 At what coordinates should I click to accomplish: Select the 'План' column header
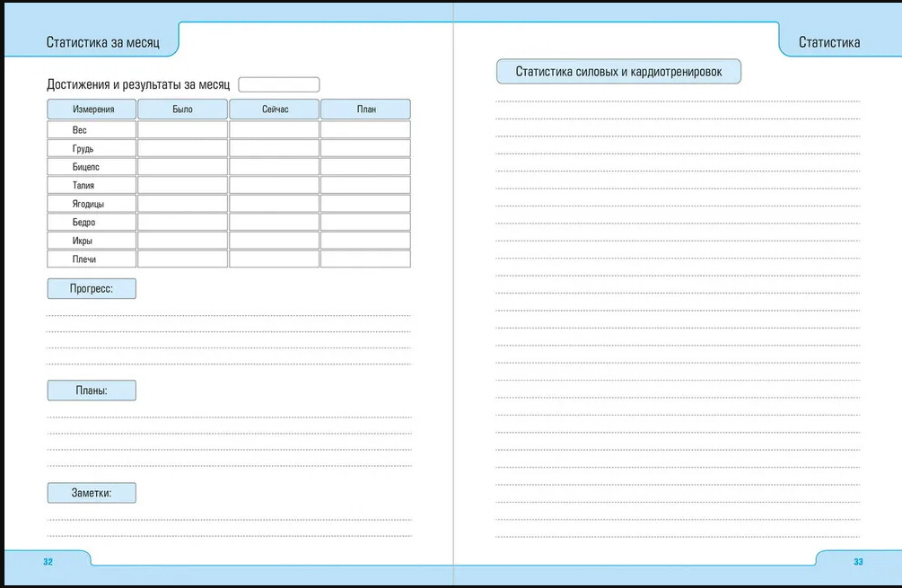tap(365, 110)
